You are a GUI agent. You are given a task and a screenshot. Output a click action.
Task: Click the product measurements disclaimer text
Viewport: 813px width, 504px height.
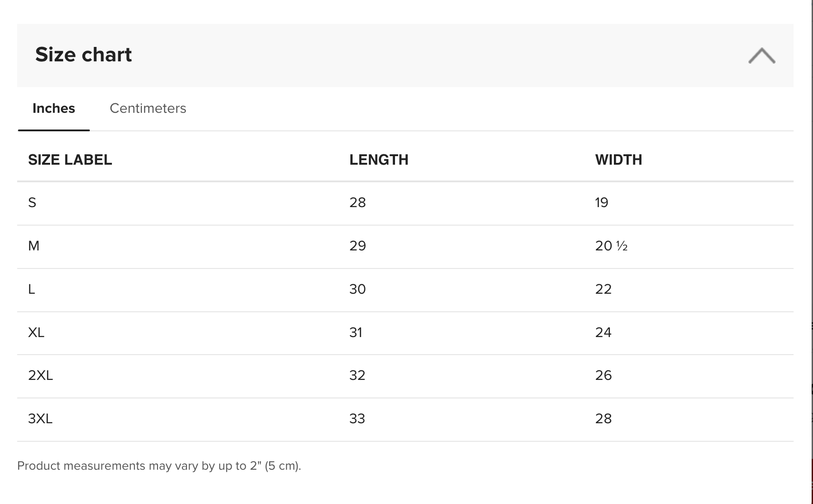click(x=159, y=466)
